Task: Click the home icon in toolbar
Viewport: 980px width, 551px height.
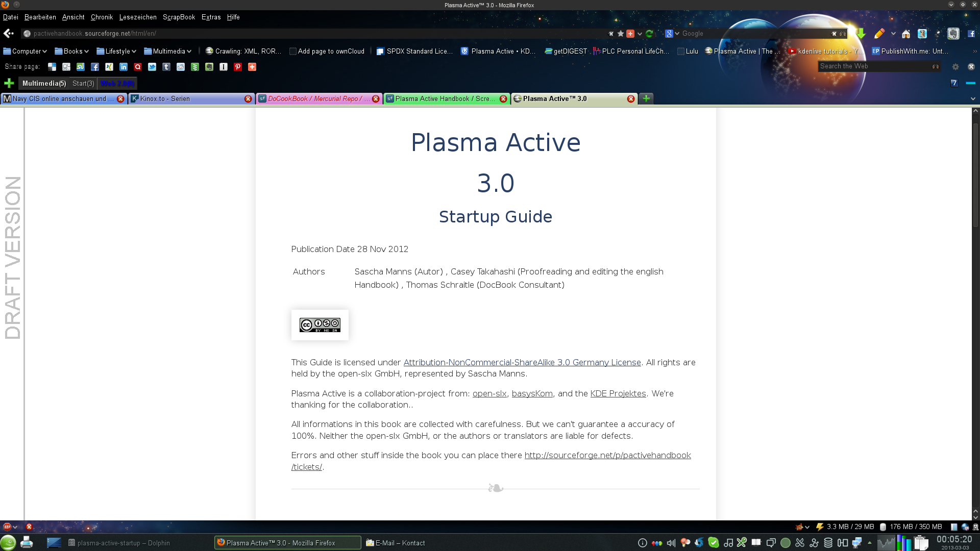Action: coord(906,34)
